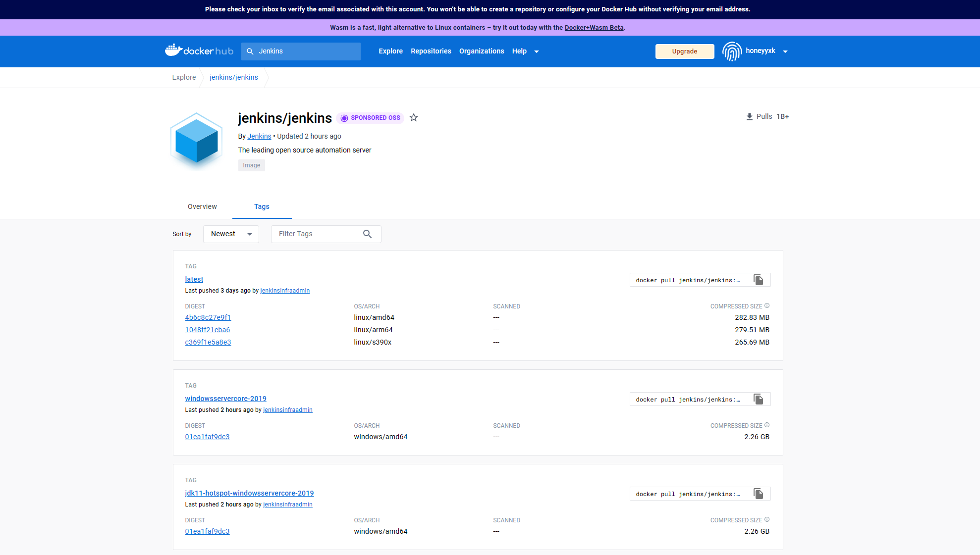Click the Sponsored OSS badge
This screenshot has width=980, height=555.
370,118
